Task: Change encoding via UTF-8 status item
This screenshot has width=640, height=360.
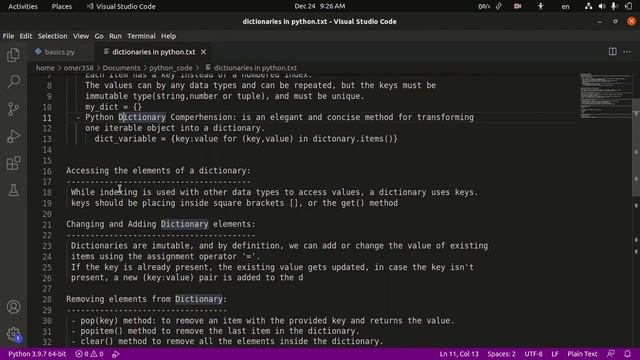Action: (x=533, y=354)
